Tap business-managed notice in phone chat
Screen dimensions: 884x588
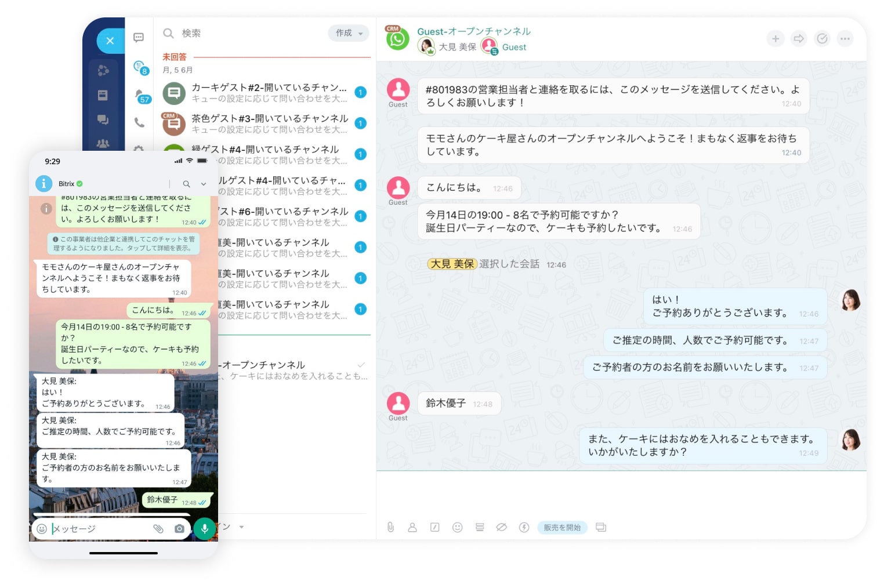(124, 244)
